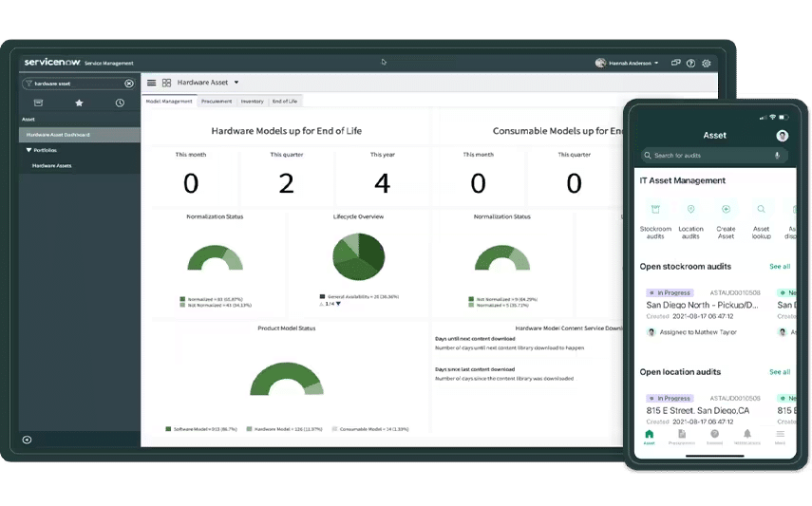Click the mobile Search for audits field
Screen dimensions: 812x506
[x=715, y=156]
